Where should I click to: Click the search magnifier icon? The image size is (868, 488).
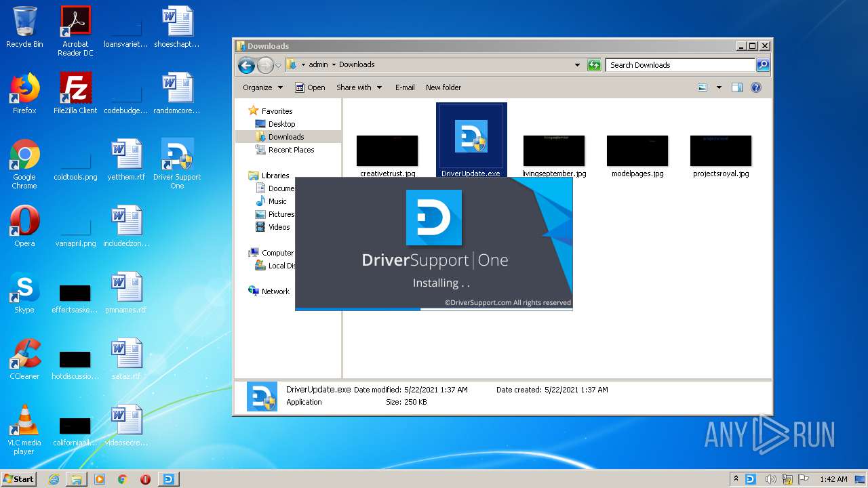tap(763, 65)
